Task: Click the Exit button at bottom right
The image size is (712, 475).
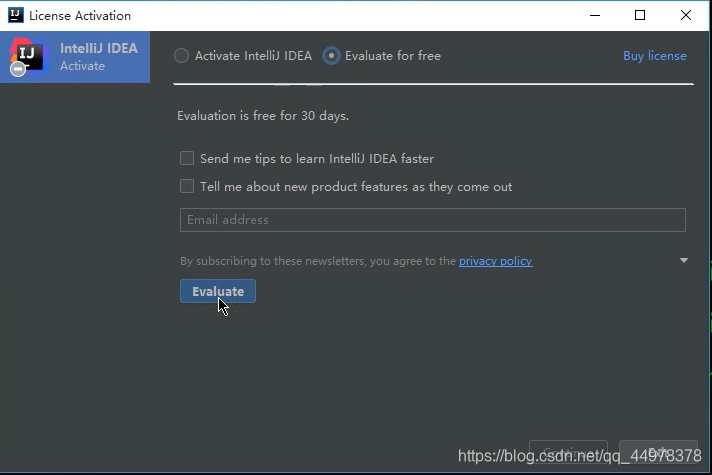Action: [x=658, y=452]
